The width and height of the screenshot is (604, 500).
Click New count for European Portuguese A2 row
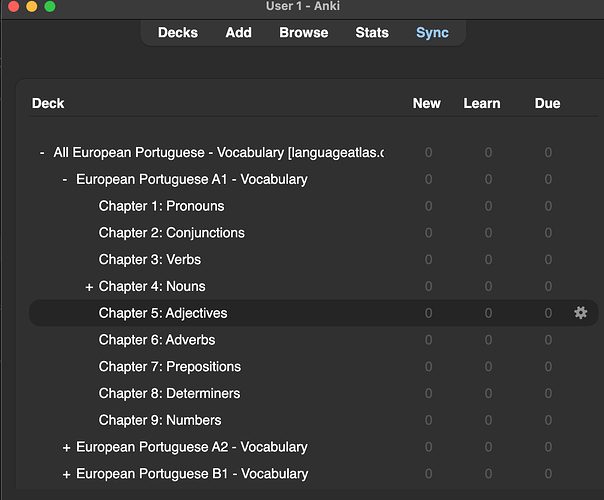[x=428, y=447]
